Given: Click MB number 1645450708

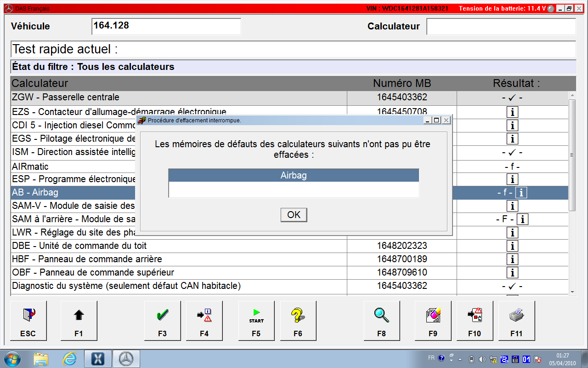Looking at the screenshot, I should coord(402,111).
